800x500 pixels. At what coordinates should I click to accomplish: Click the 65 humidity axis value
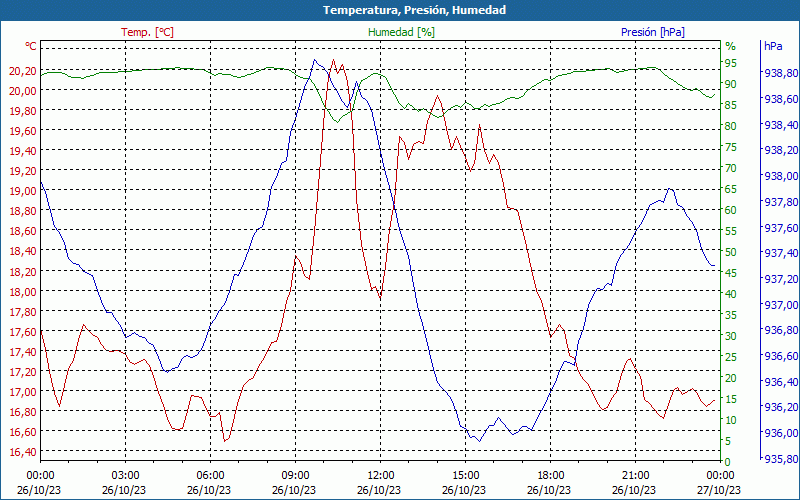coord(731,189)
